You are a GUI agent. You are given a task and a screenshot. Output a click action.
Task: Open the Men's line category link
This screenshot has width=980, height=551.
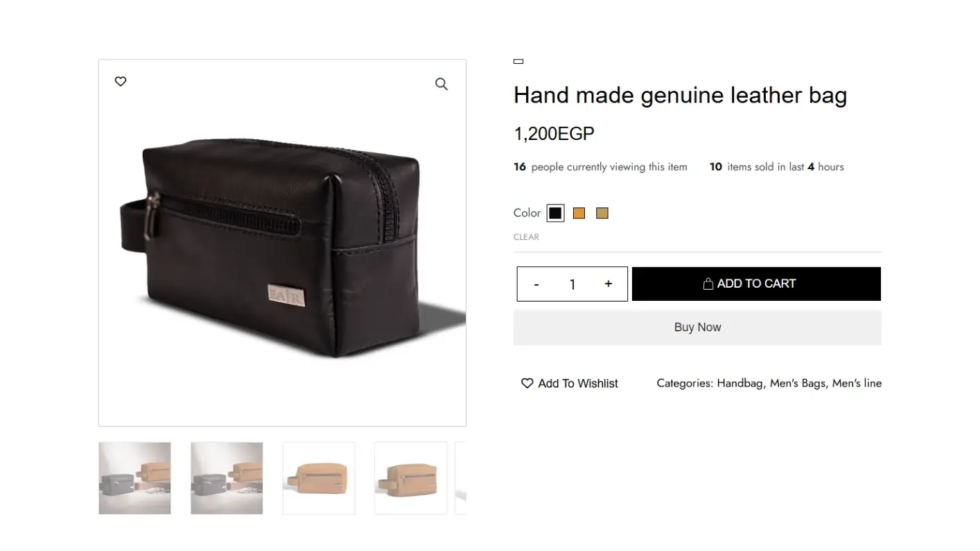click(857, 383)
